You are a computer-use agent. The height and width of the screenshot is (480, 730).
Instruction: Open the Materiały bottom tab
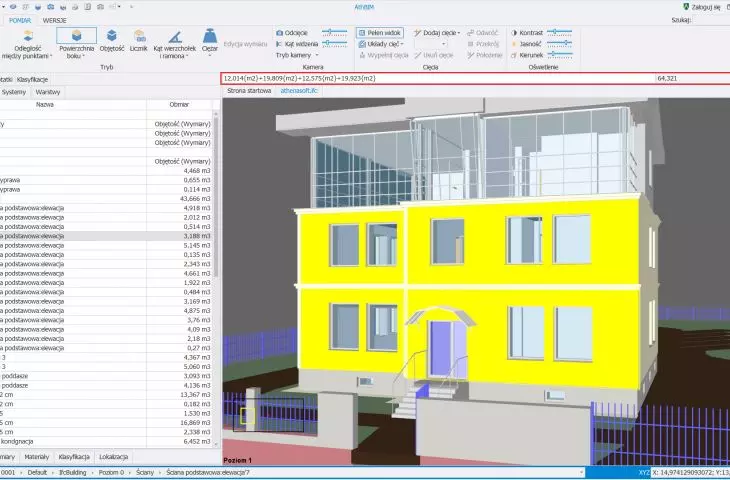(36, 457)
